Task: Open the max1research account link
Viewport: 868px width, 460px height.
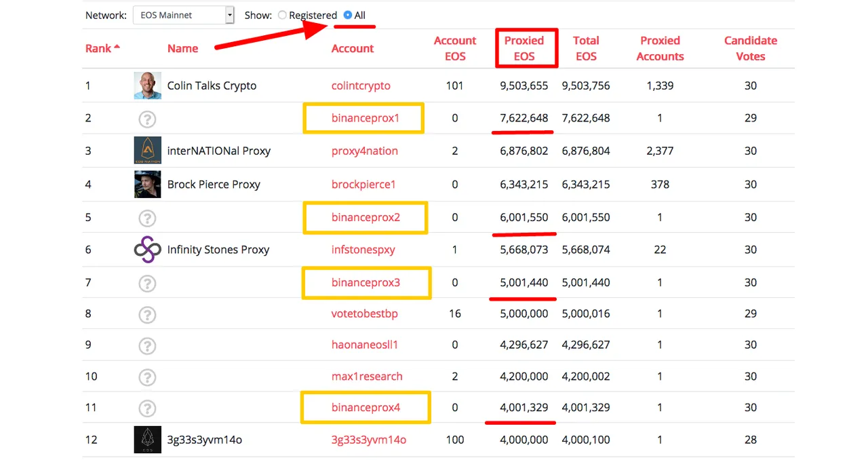Action: (x=367, y=376)
